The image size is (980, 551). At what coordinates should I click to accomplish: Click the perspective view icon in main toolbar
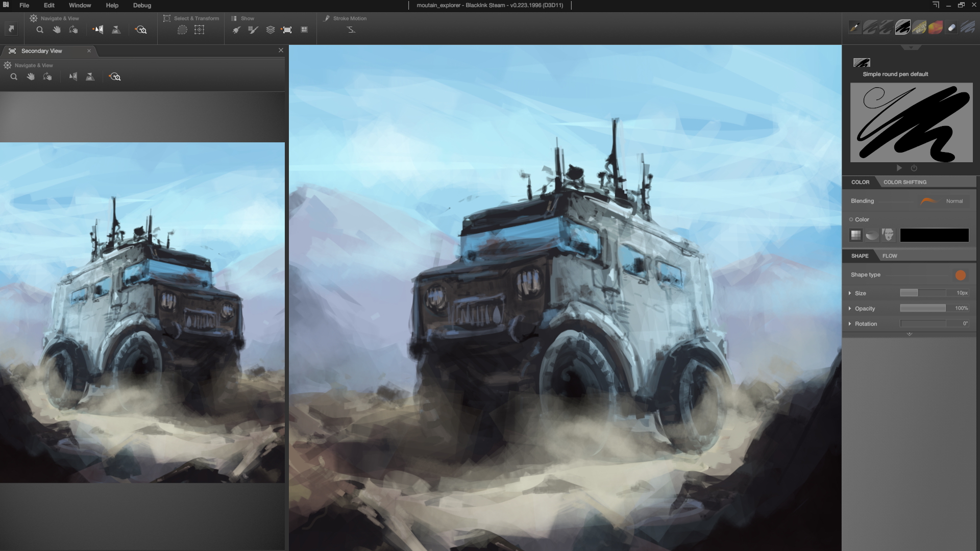click(116, 30)
